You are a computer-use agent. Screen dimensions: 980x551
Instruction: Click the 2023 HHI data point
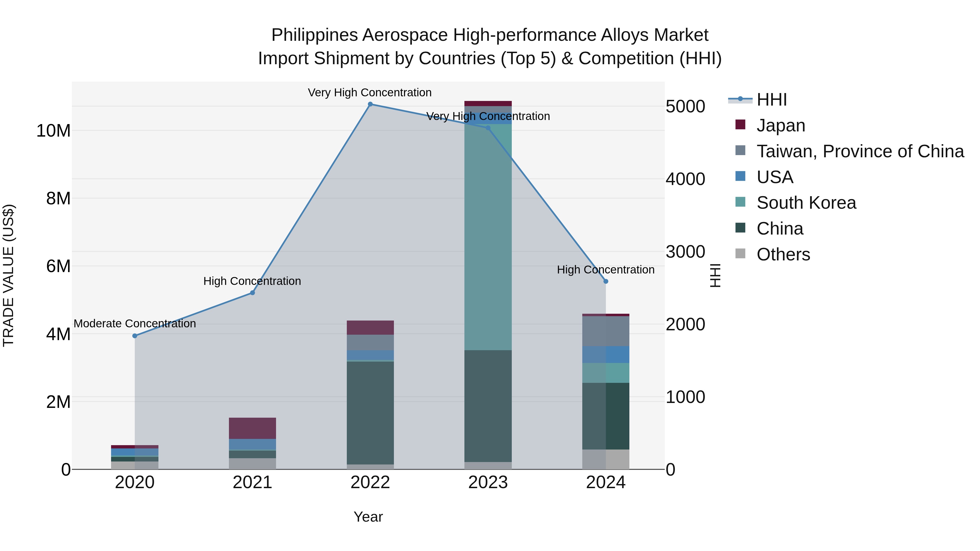[488, 128]
